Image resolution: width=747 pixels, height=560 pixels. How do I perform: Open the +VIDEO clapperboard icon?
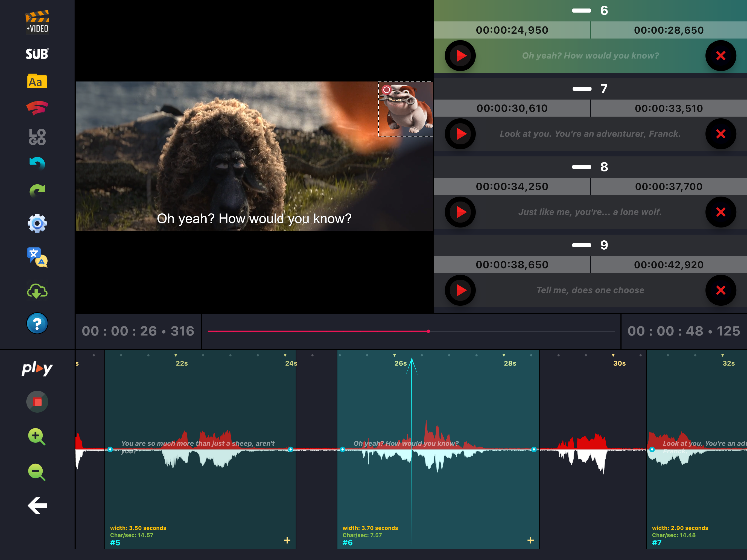(37, 22)
